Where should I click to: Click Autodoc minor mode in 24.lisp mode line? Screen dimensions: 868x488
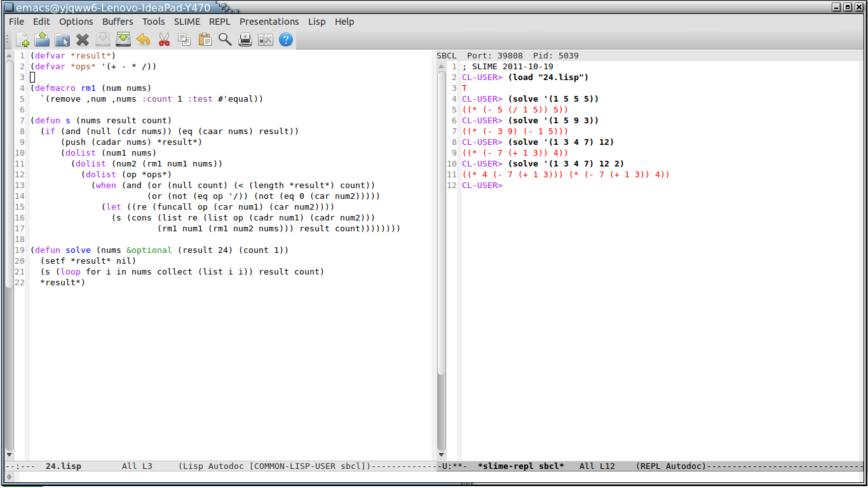(x=227, y=466)
